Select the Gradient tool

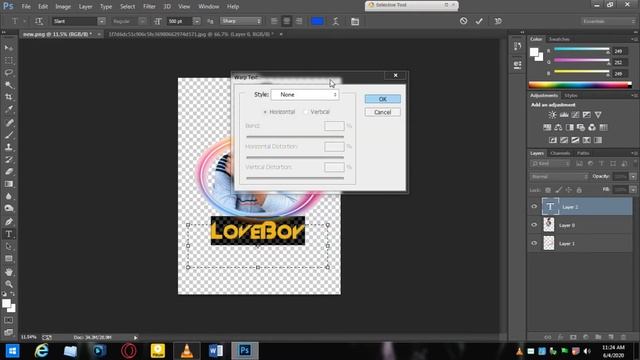point(9,184)
